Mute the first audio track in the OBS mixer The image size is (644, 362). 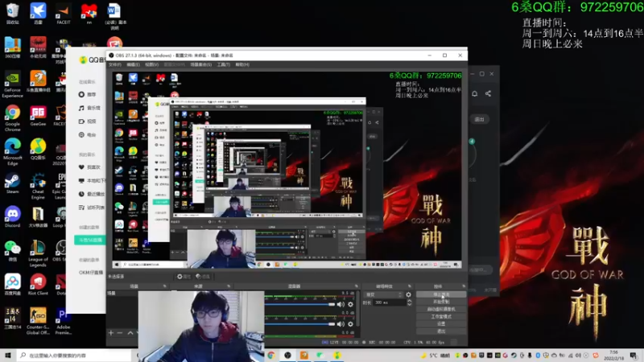341,304
